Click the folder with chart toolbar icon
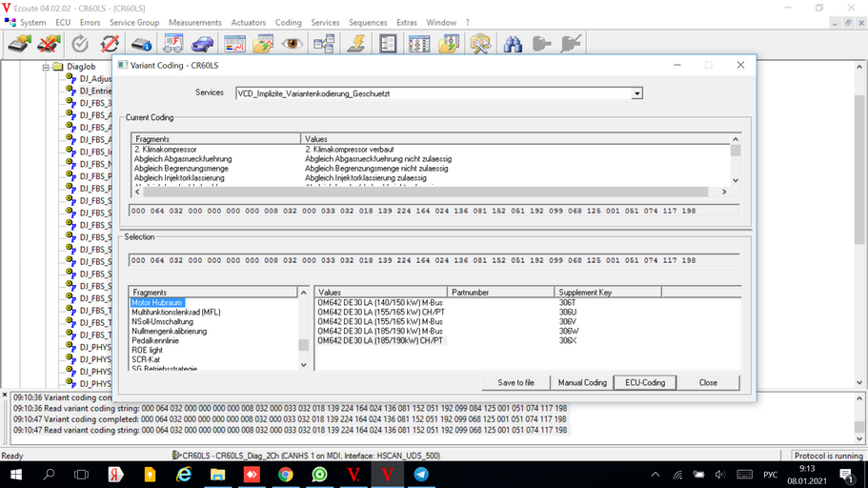The width and height of the screenshot is (868, 488). tap(264, 44)
